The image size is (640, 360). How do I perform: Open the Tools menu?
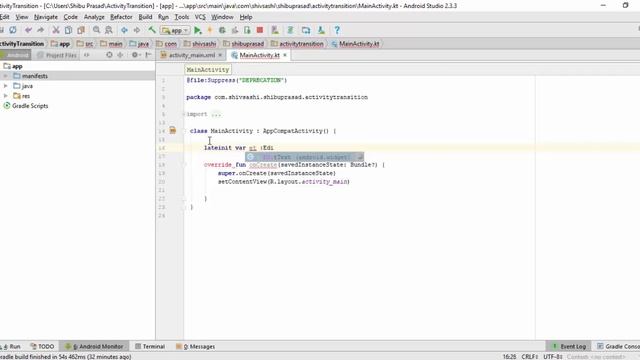182,17
